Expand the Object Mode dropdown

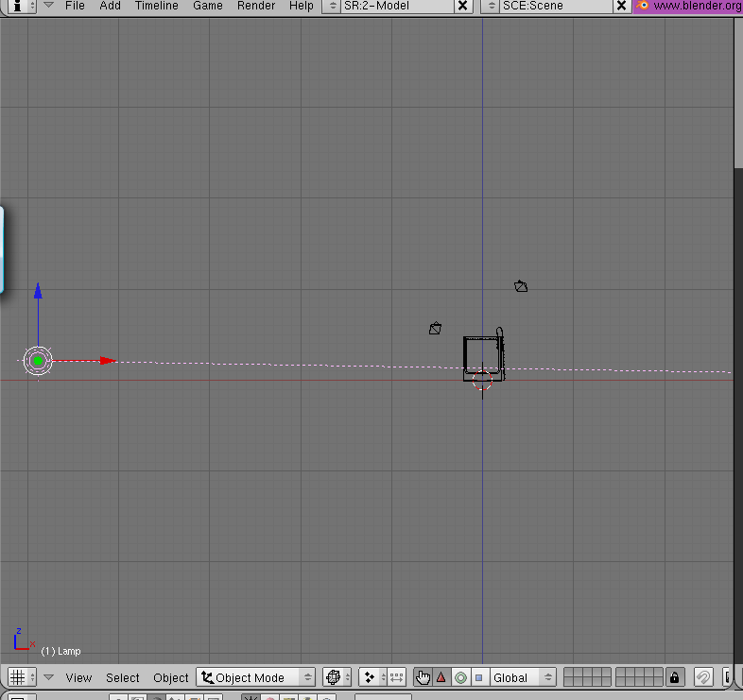[x=255, y=677]
